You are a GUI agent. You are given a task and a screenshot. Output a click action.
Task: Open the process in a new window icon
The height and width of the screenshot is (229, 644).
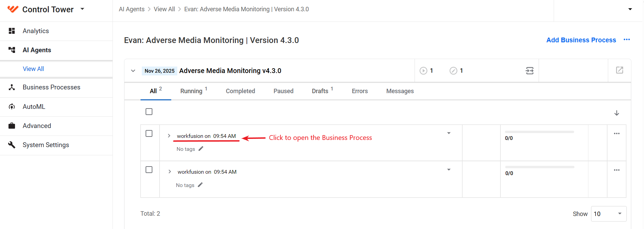(x=619, y=70)
